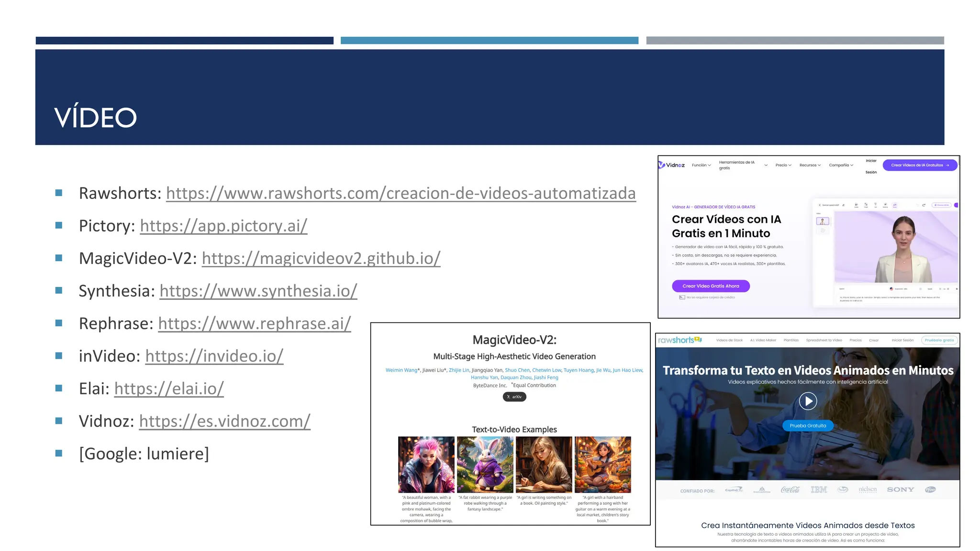Expand the Compañía menu
This screenshot has height=551, width=980.
841,165
